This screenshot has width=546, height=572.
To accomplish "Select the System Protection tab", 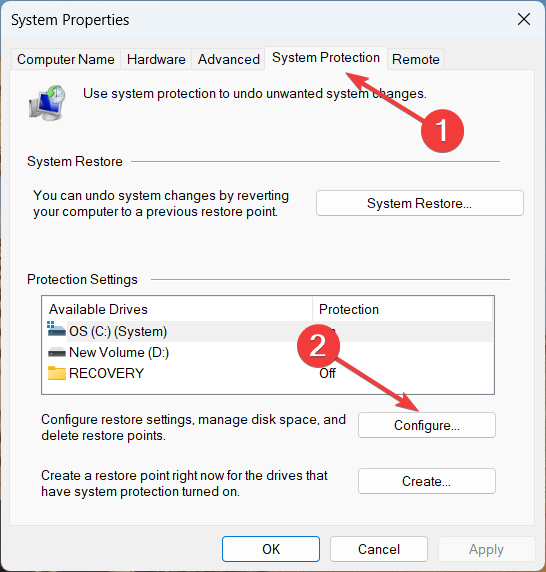I will pos(326,58).
